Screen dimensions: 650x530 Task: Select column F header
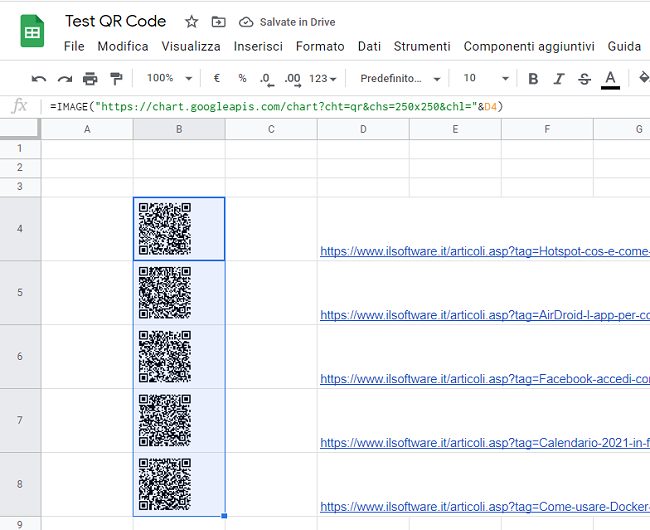tap(547, 129)
